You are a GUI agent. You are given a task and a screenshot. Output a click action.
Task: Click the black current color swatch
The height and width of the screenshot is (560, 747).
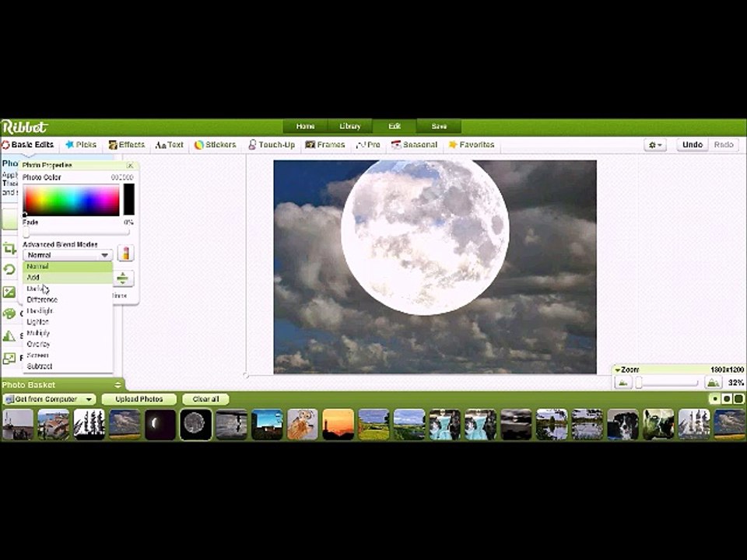[x=128, y=199]
